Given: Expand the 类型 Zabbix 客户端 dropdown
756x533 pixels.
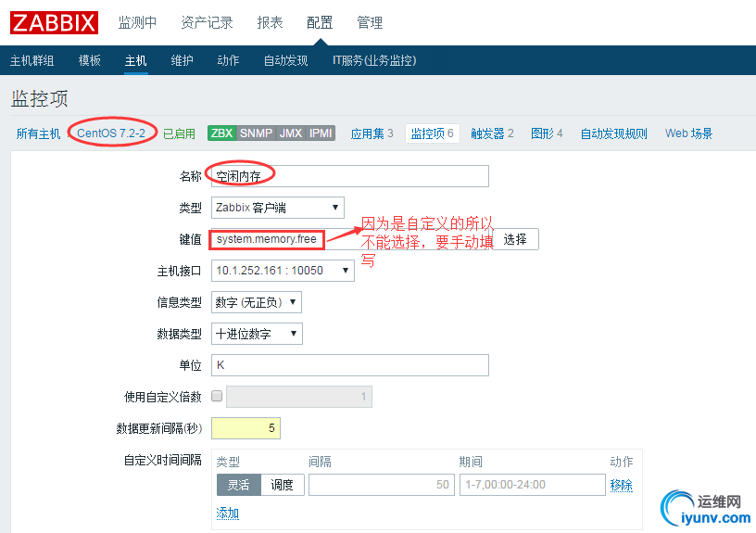Looking at the screenshot, I should pos(278,208).
